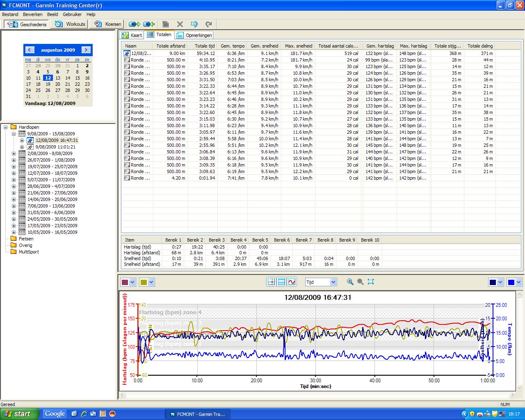
Task: Click the horizontal chart scrollbar right arrow
Action: (x=512, y=395)
